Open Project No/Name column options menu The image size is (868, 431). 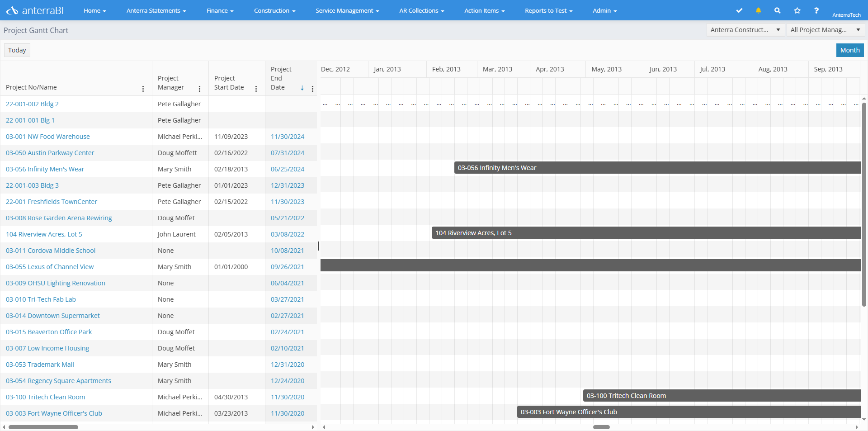tap(143, 89)
